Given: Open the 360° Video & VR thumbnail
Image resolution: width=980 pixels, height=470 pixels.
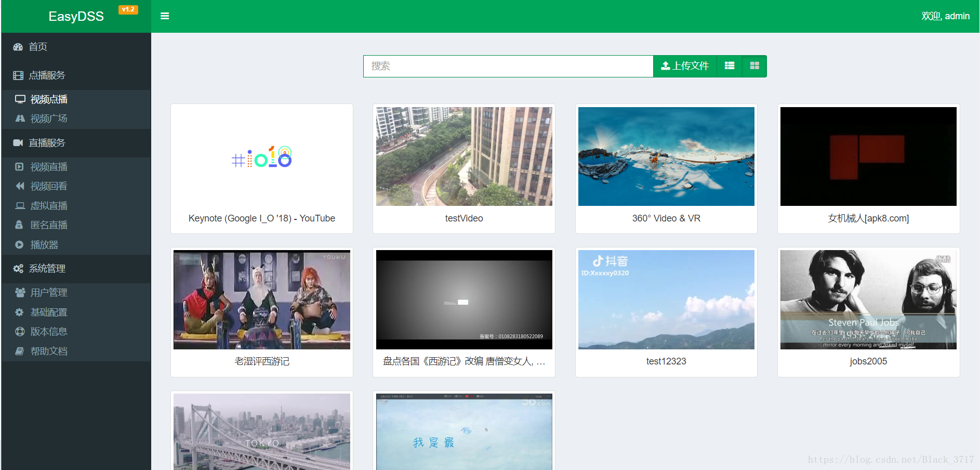Looking at the screenshot, I should pyautogui.click(x=666, y=156).
